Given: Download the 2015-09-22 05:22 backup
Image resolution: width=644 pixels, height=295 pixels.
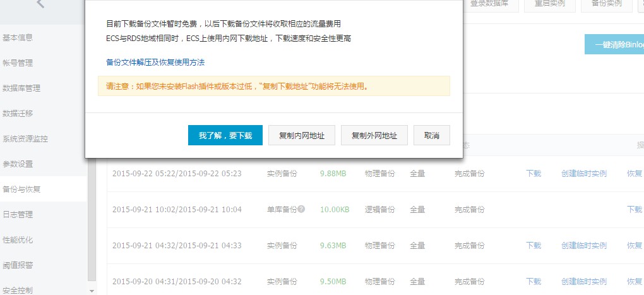Looking at the screenshot, I should pyautogui.click(x=534, y=173).
